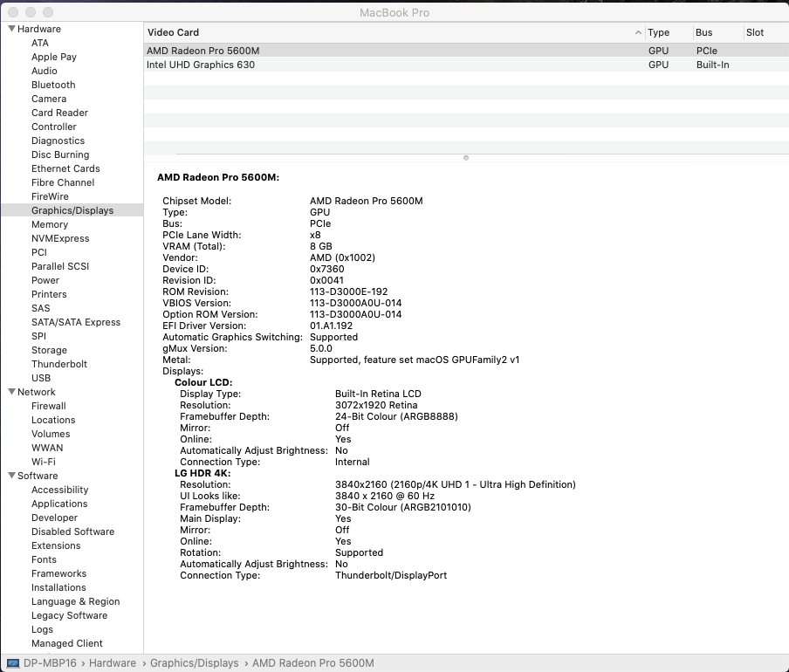Select WWAN under Network
The image size is (789, 672).
[47, 448]
